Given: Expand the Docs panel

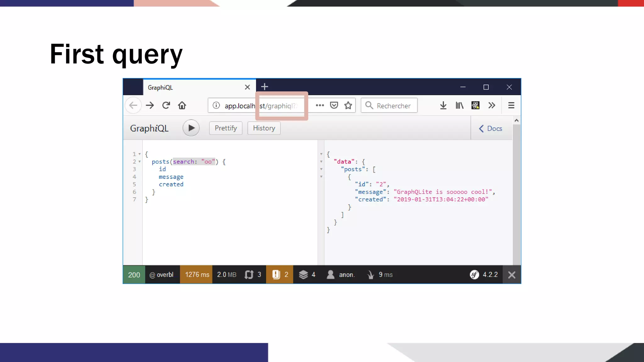Looking at the screenshot, I should 491,128.
